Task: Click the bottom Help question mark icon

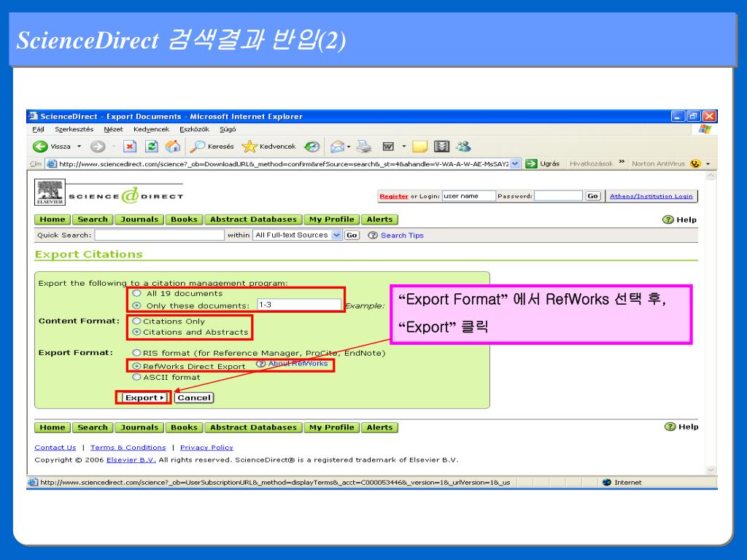Action: pyautogui.click(x=670, y=427)
